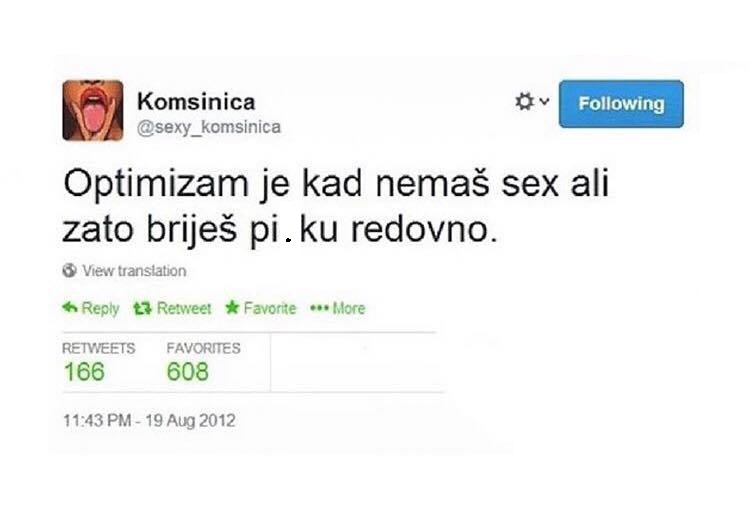The image size is (750, 530).
Task: Select the Retweet text action
Action: point(184,308)
